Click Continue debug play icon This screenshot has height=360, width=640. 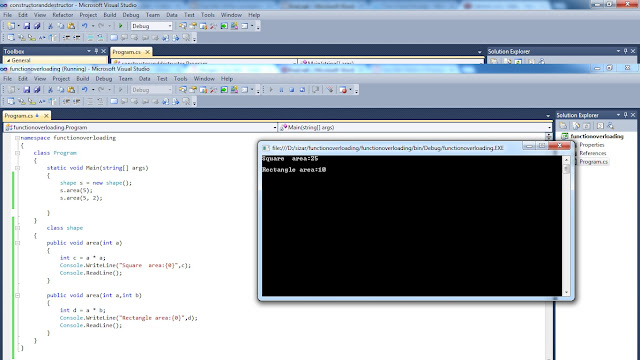271,90
